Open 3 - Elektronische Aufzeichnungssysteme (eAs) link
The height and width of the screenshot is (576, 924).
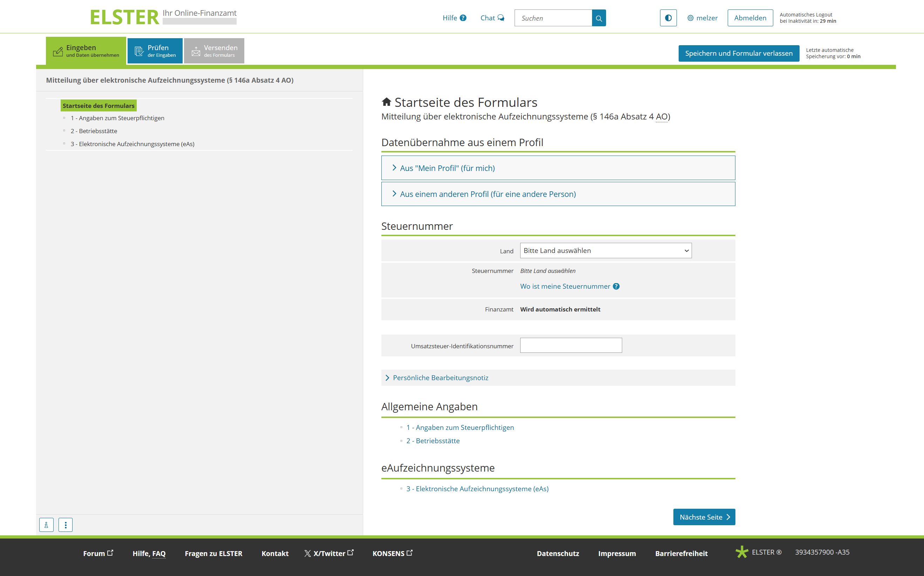(477, 488)
